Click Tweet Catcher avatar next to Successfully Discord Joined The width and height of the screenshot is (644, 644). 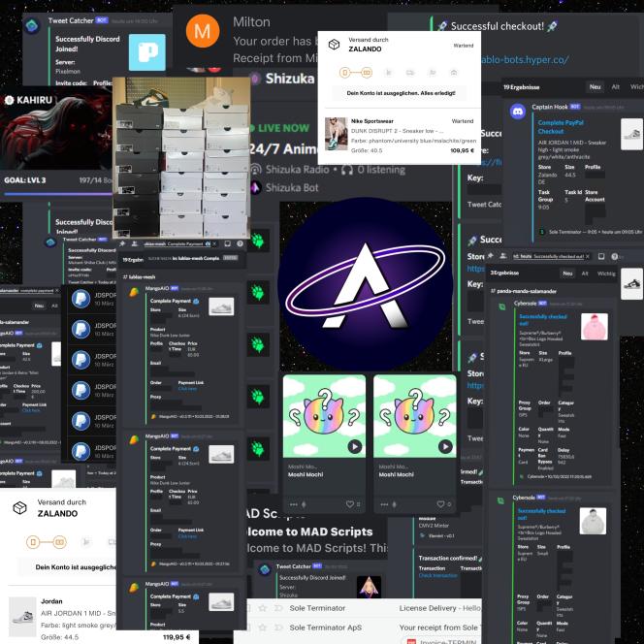click(x=32, y=26)
